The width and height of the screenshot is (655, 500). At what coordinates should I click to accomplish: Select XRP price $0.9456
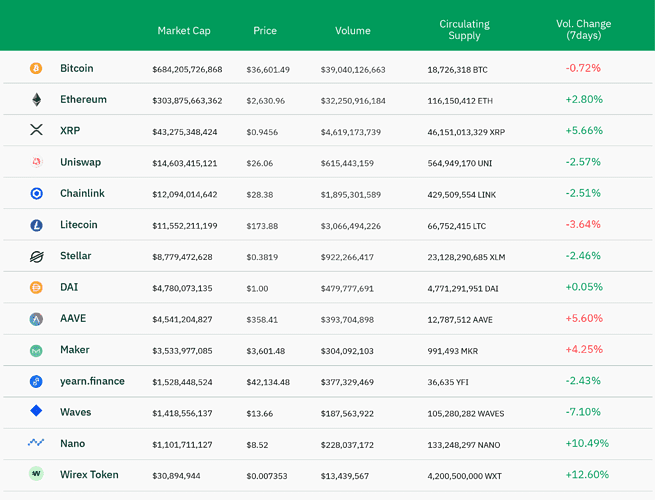tap(262, 132)
